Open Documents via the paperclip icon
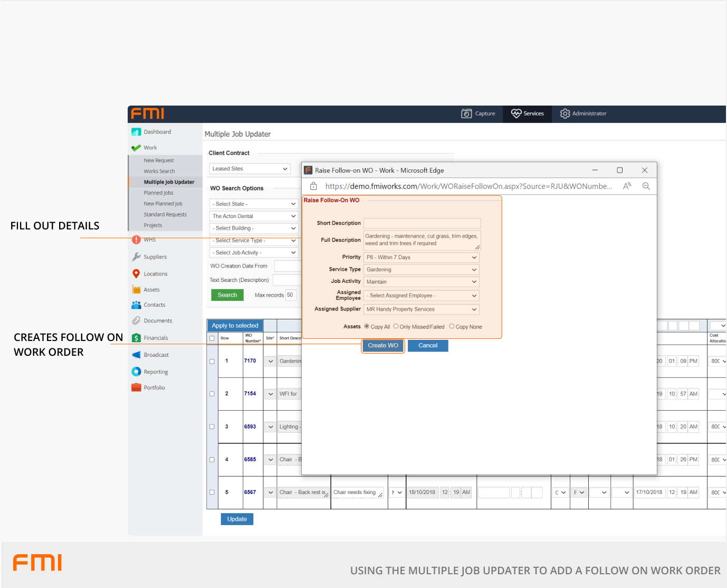 click(136, 321)
